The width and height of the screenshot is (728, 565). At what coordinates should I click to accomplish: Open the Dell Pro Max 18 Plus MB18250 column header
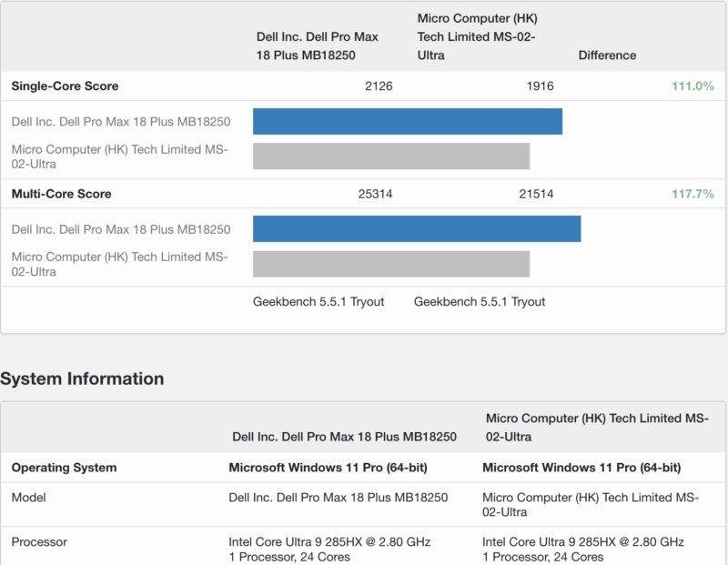(316, 42)
